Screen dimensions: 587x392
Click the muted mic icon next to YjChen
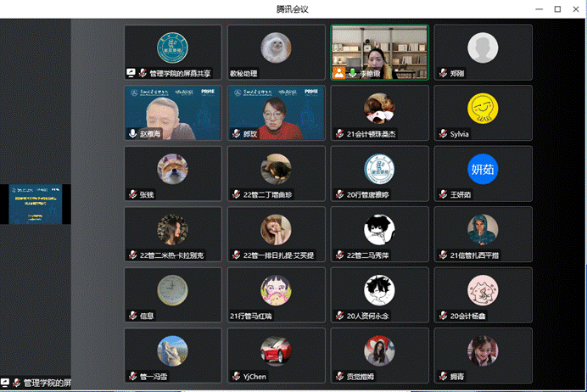(x=236, y=376)
